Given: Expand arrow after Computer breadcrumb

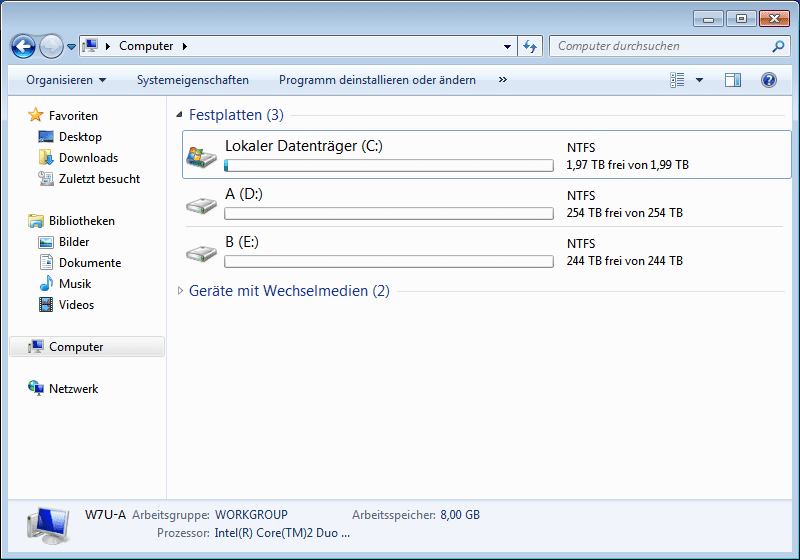Looking at the screenshot, I should (x=185, y=46).
